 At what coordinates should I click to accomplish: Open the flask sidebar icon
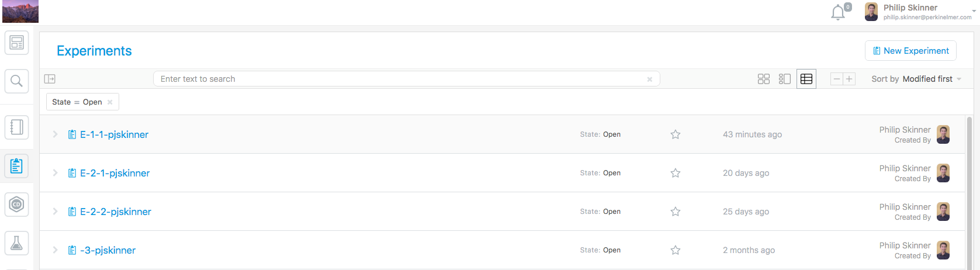coord(16,243)
